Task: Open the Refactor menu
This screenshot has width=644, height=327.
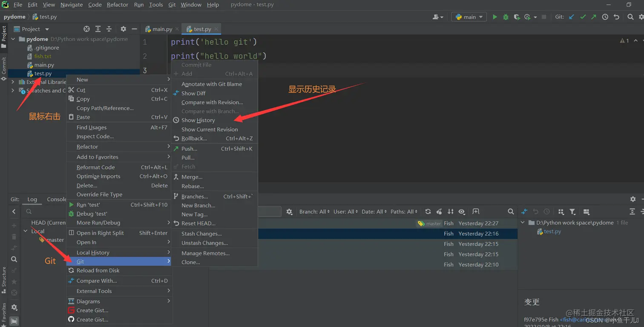Action: tap(118, 5)
